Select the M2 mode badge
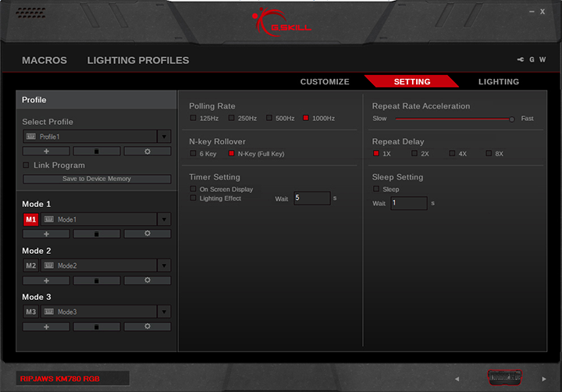 tap(30, 265)
